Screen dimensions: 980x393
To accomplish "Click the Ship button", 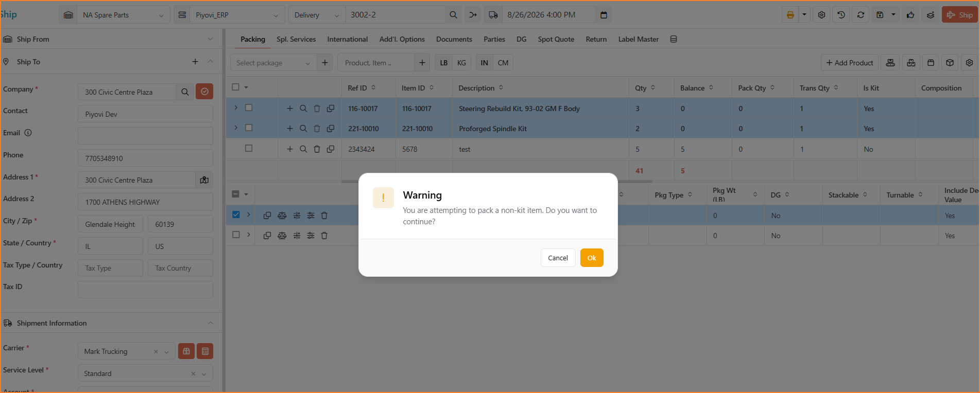I will (960, 15).
